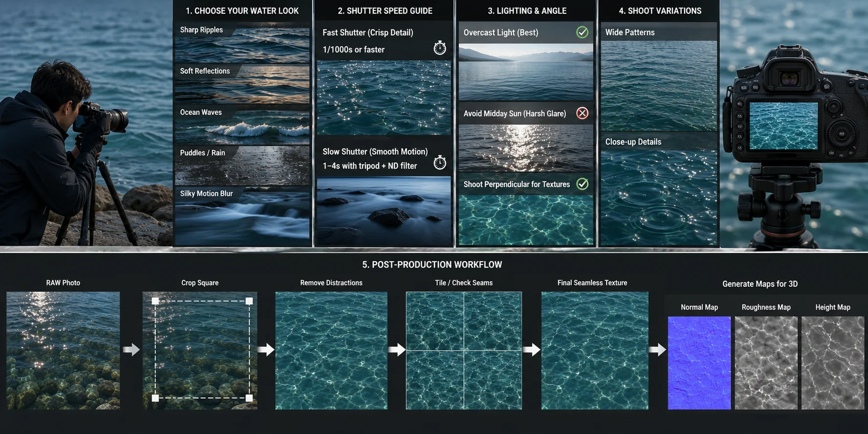The width and height of the screenshot is (868, 434).
Task: Click the red X beside Avoid Midday Sun
Action: tap(582, 114)
